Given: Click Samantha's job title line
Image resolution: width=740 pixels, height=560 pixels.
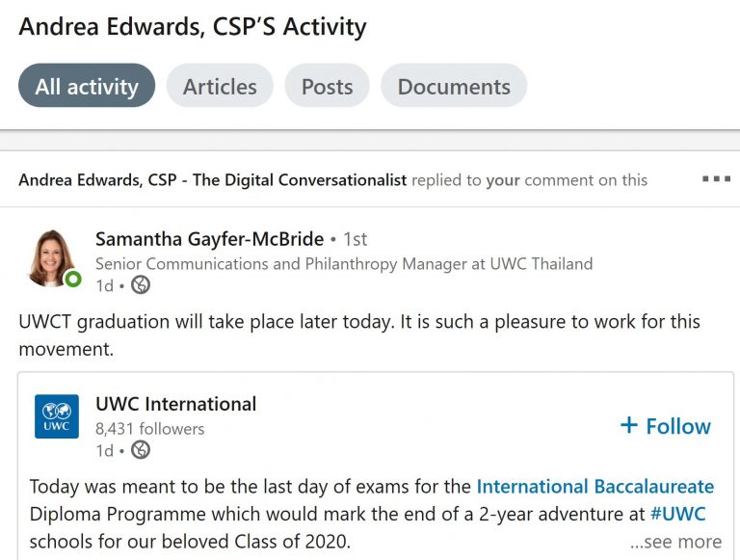Looking at the screenshot, I should tap(343, 263).
